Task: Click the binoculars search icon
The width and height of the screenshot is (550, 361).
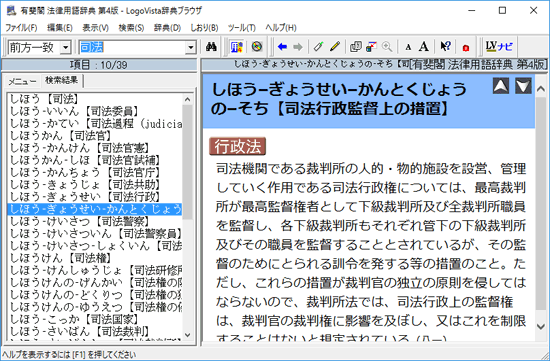Action: (211, 47)
